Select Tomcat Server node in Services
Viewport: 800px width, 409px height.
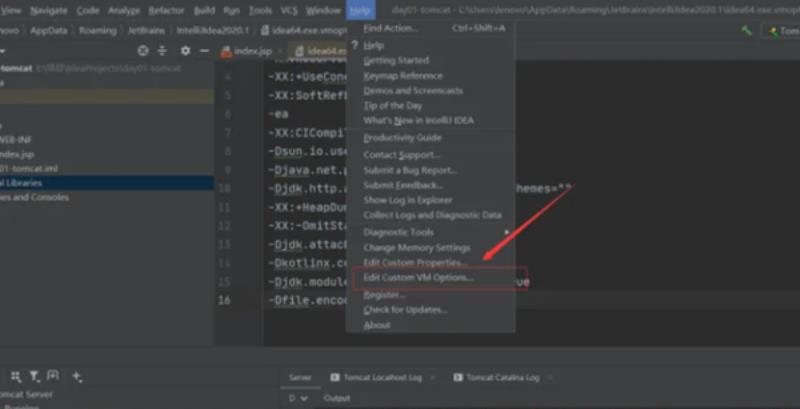(27, 394)
